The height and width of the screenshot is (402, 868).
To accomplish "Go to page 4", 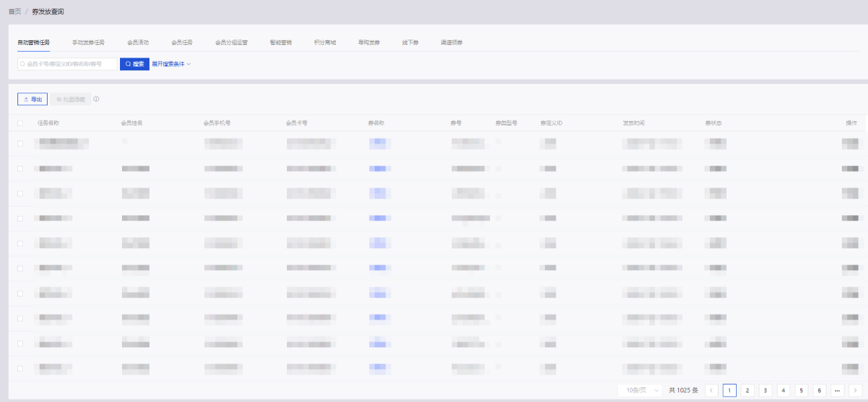I will pos(784,390).
